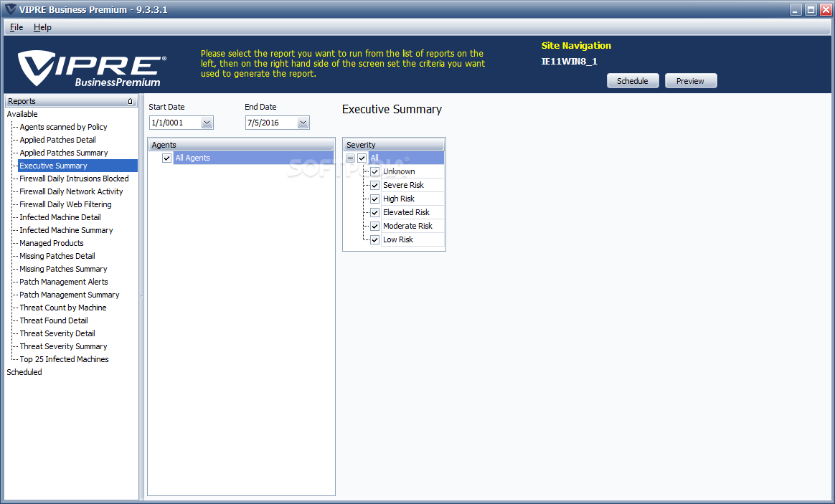Uncheck the Severe Risk checkbox
The image size is (835, 504).
tap(375, 185)
